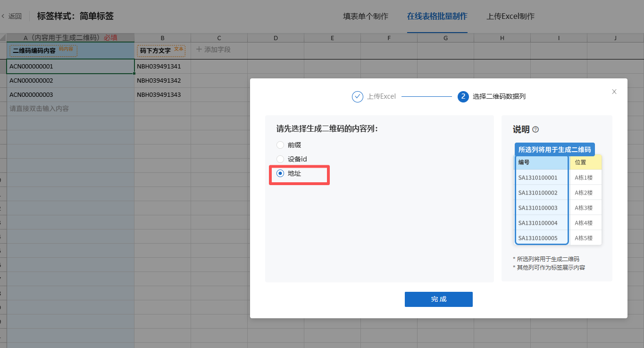Screen dimensions: 644x348
Task: Click the plus icon in 添加字段
Action: 199,49
